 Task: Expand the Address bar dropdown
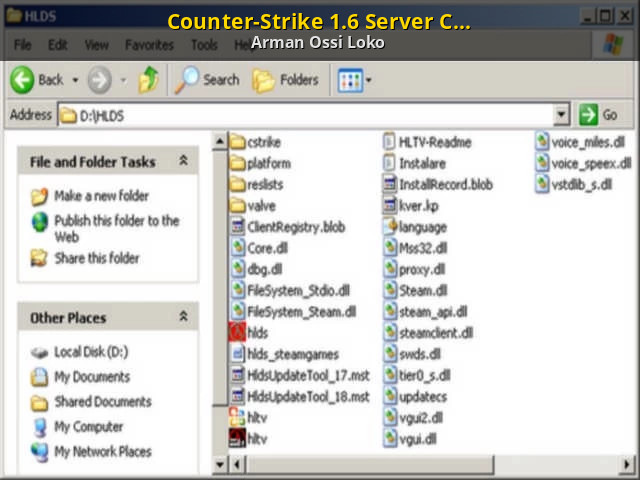[561, 115]
